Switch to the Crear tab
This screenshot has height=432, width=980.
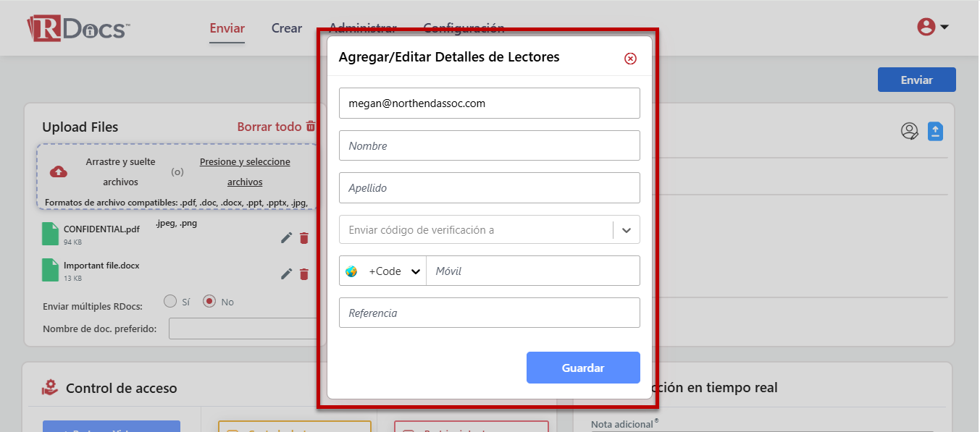pyautogui.click(x=286, y=29)
